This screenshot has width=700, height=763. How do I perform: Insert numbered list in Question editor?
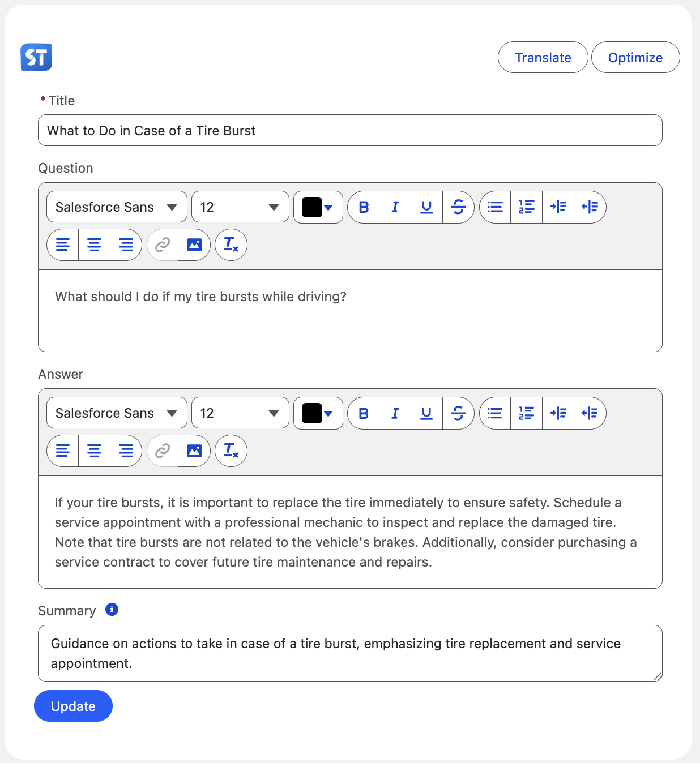tap(527, 207)
